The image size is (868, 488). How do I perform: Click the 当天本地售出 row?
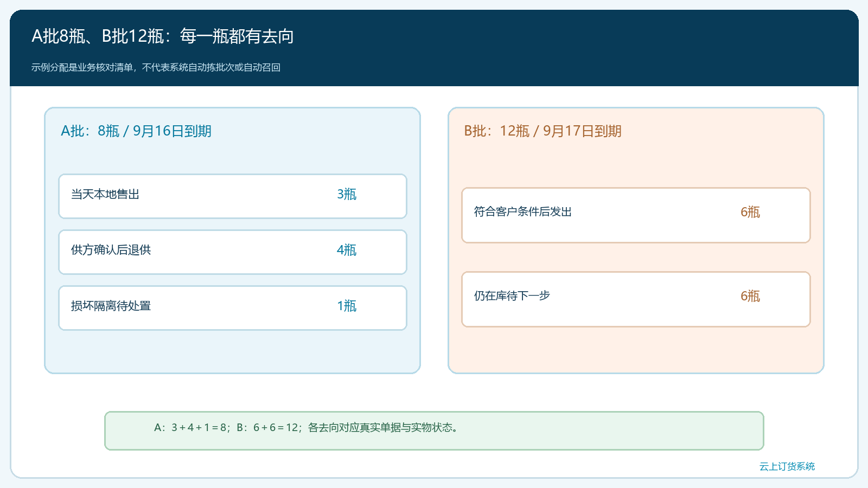point(233,196)
